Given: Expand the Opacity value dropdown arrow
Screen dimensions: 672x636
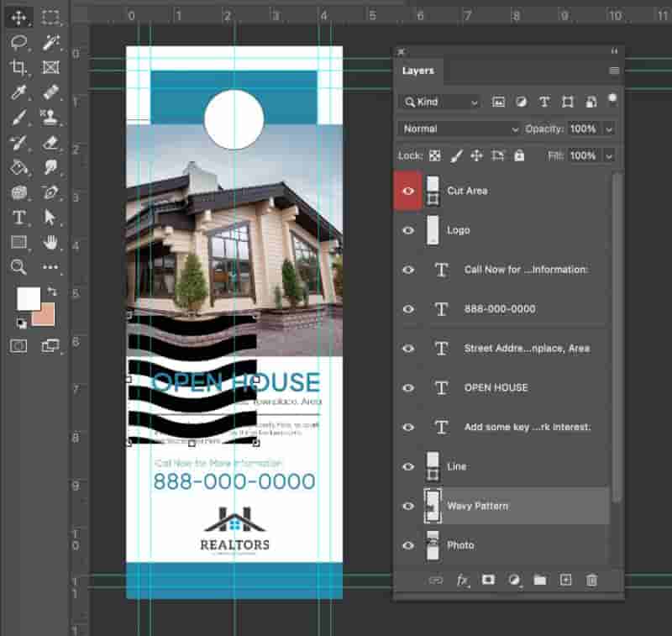Looking at the screenshot, I should click(x=609, y=129).
